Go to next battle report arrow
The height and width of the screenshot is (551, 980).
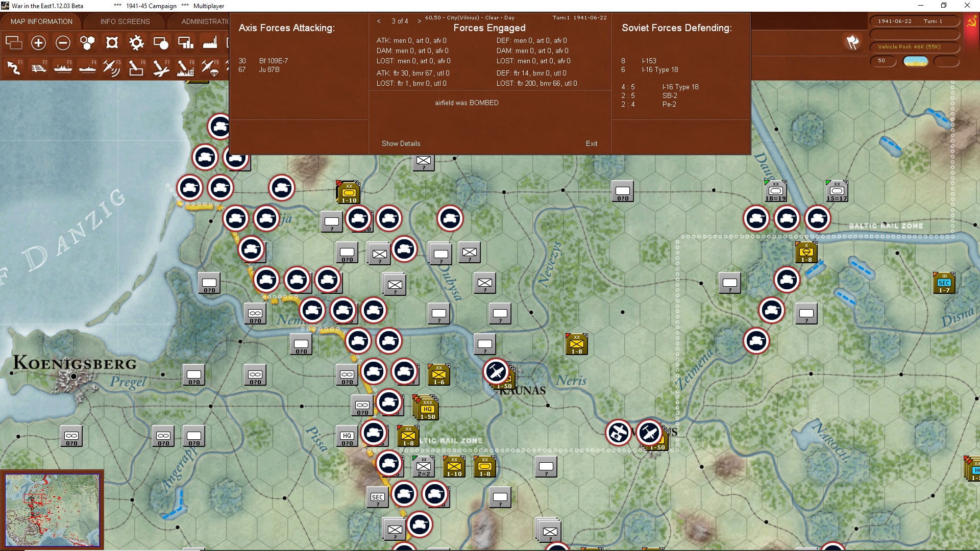pyautogui.click(x=420, y=21)
